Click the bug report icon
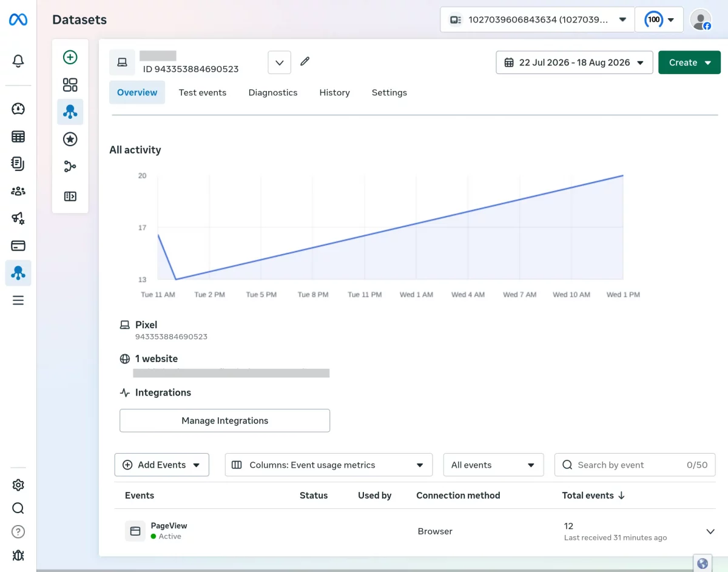 pyautogui.click(x=18, y=555)
